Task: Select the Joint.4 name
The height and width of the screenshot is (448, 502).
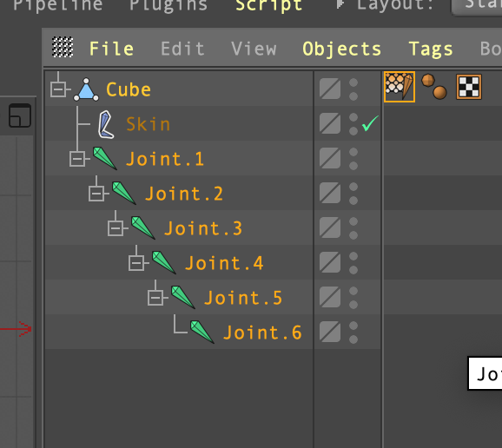Action: point(224,263)
